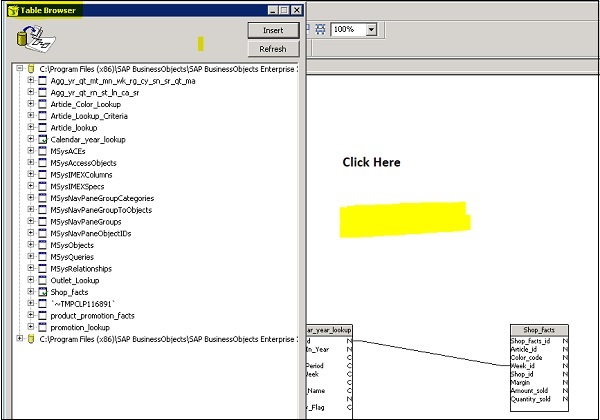Expand the product_promotion_facts table node

tap(31, 315)
